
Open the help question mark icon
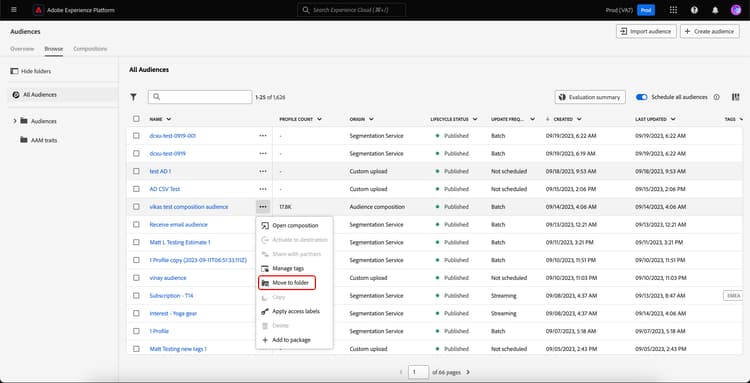point(694,10)
